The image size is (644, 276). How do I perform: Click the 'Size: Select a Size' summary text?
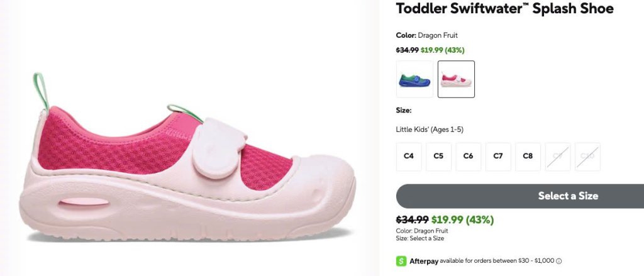419,238
